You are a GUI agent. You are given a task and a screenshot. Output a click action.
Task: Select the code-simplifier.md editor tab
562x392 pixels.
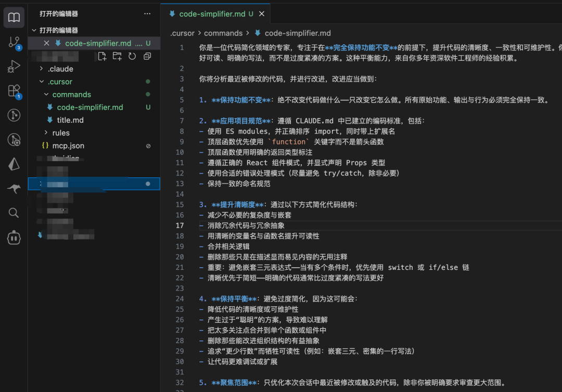click(212, 14)
